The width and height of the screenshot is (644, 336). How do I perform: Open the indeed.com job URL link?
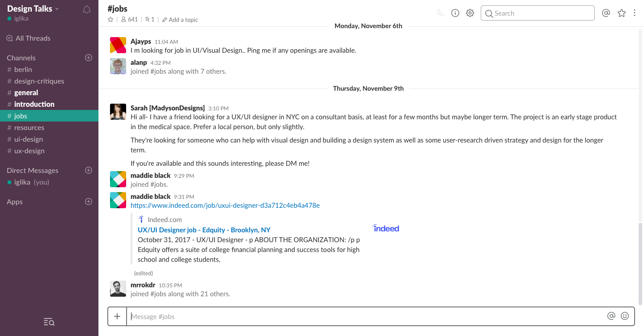(x=225, y=206)
